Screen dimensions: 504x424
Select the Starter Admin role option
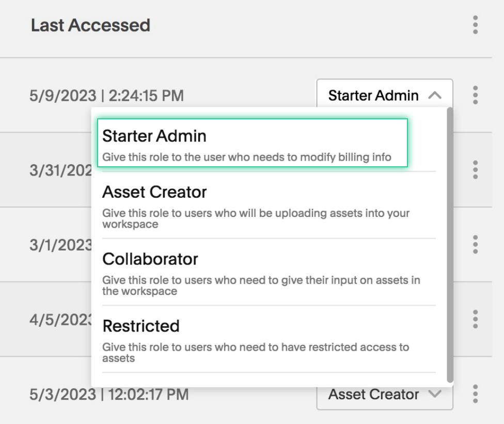253,143
